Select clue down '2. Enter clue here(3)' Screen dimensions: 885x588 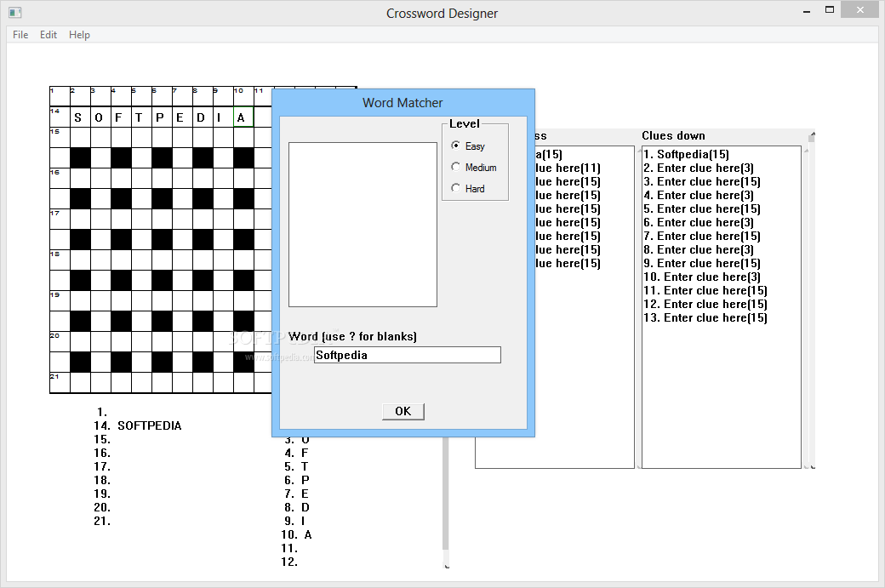(x=699, y=168)
